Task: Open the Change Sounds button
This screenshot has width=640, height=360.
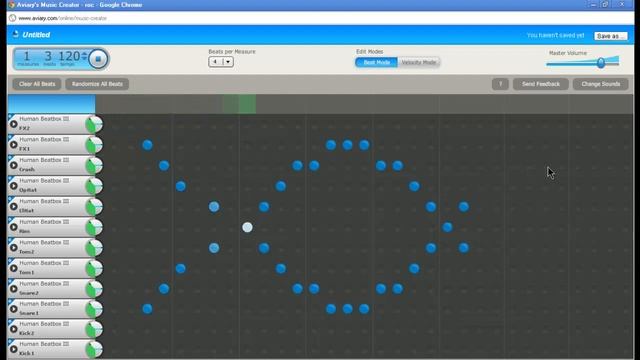Action: [600, 84]
